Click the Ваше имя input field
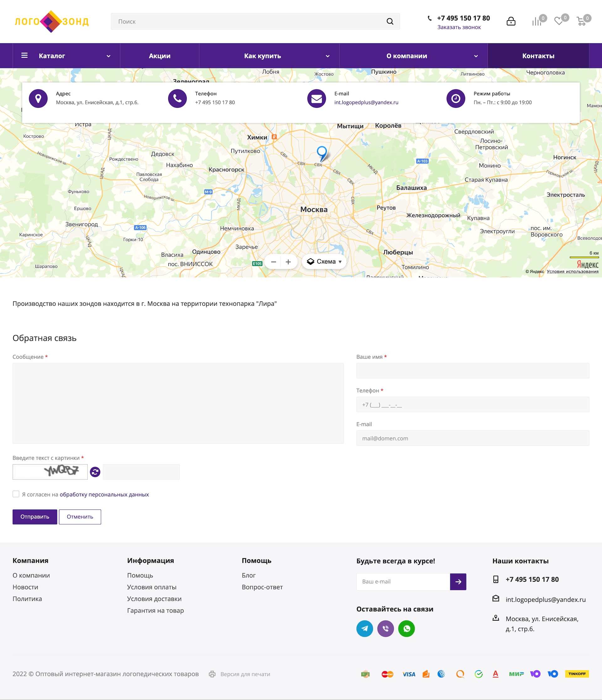602x700 pixels. [473, 371]
